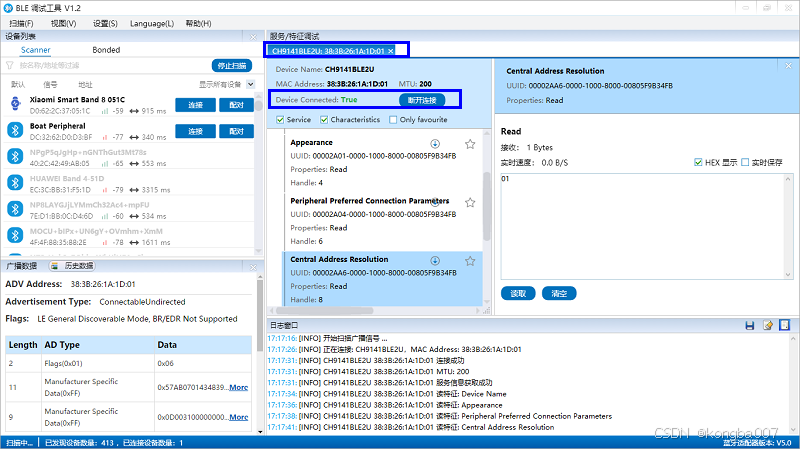Close the CH9141BLE2U device tab
800x449 pixels.
[x=391, y=51]
